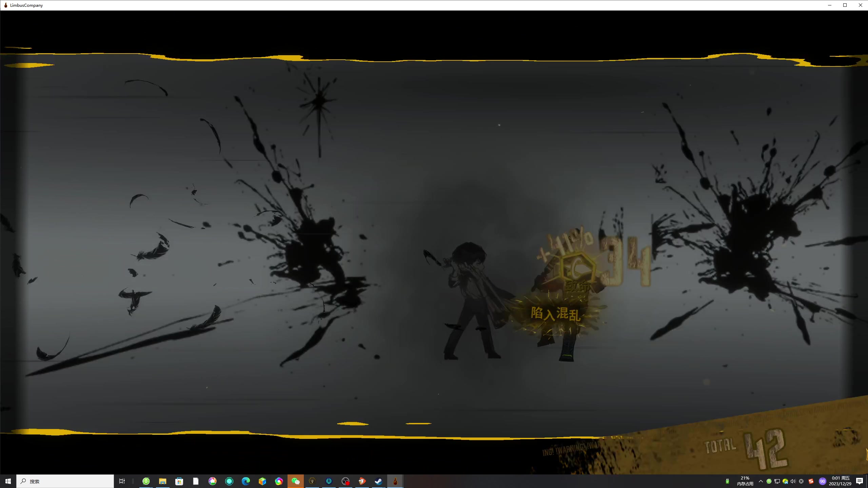The image size is (868, 488).
Task: Open Microsoft Store taskbar icon
Action: [x=179, y=481]
